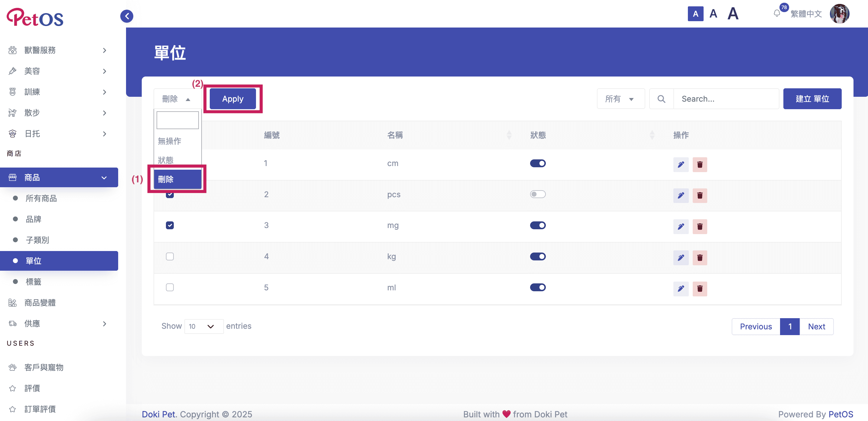Click the search magnifier icon
This screenshot has height=421, width=868.
tap(661, 99)
